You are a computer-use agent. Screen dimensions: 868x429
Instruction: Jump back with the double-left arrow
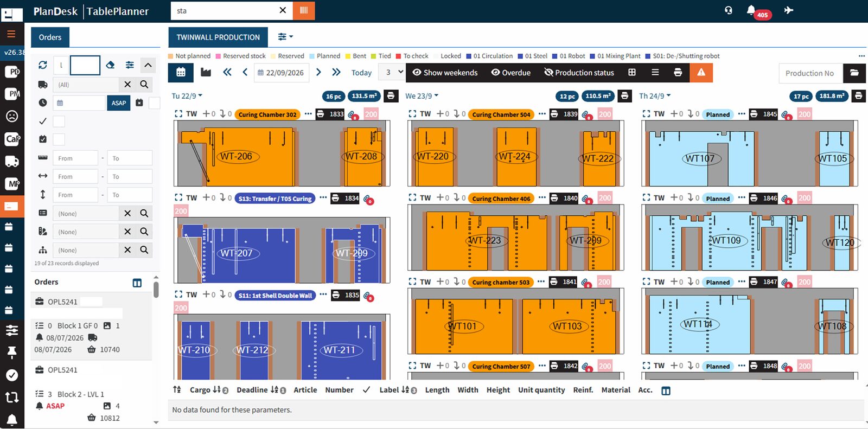(x=227, y=72)
